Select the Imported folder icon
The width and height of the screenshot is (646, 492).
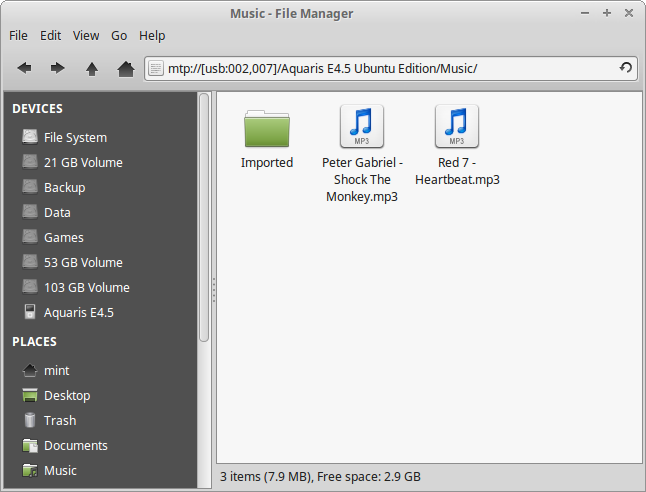[266, 129]
